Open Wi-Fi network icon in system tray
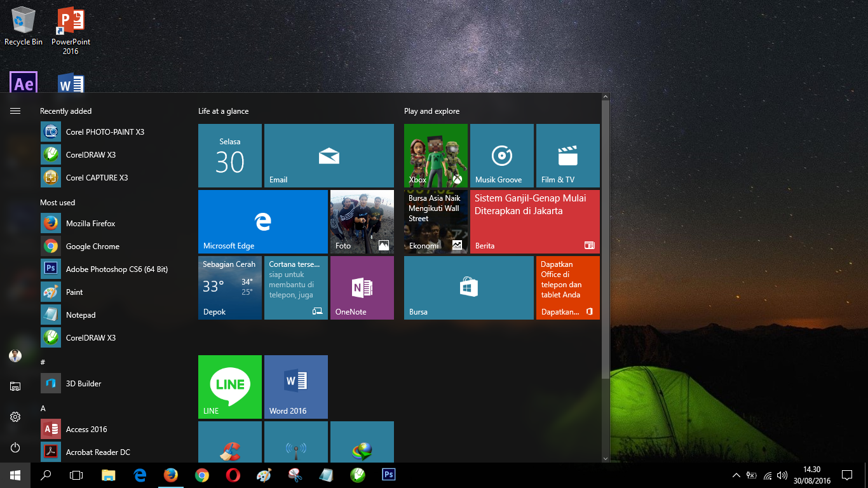The width and height of the screenshot is (868, 488). point(768,475)
